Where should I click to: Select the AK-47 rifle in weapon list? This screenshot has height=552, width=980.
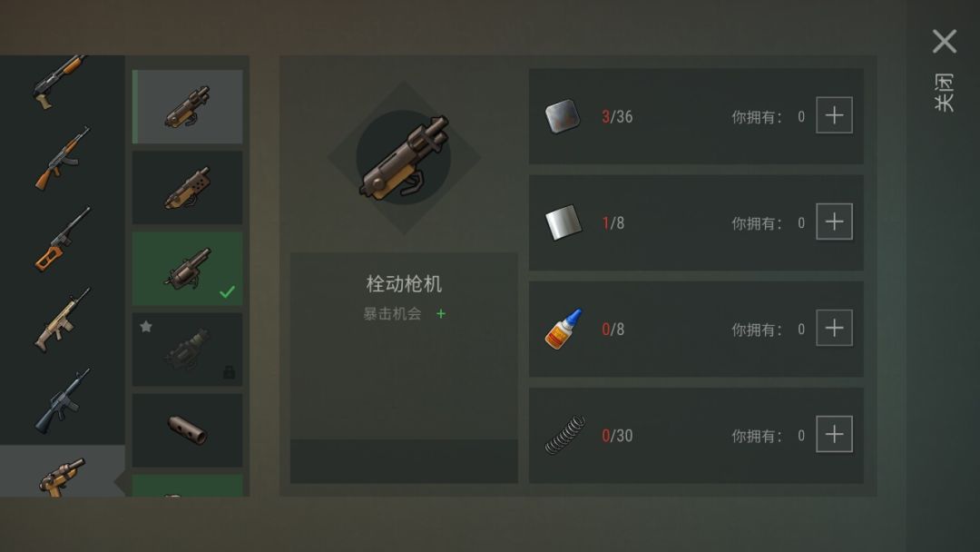62,158
